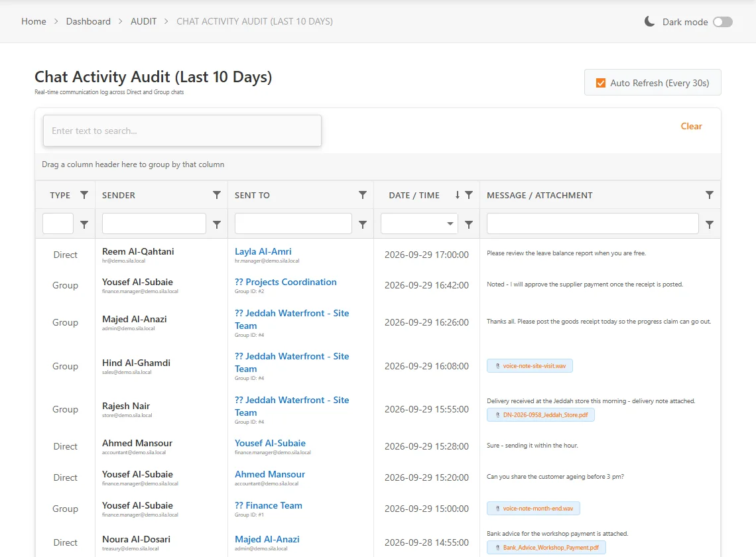
Task: Click the Clear button
Action: [691, 126]
